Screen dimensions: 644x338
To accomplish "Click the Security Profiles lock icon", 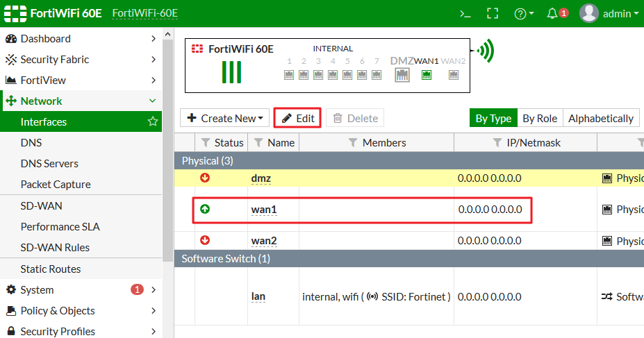I will point(11,331).
